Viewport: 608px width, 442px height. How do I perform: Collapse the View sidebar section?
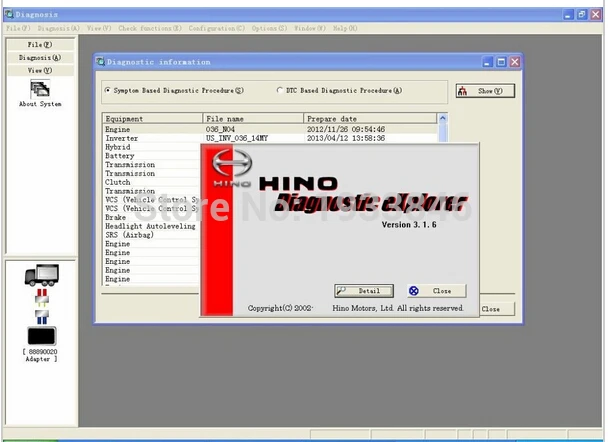(x=40, y=70)
